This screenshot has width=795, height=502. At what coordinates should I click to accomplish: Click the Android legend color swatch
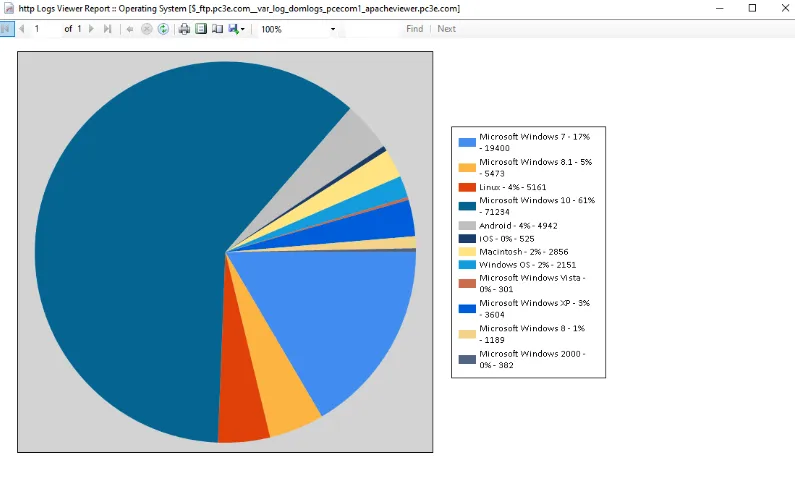[x=467, y=226]
